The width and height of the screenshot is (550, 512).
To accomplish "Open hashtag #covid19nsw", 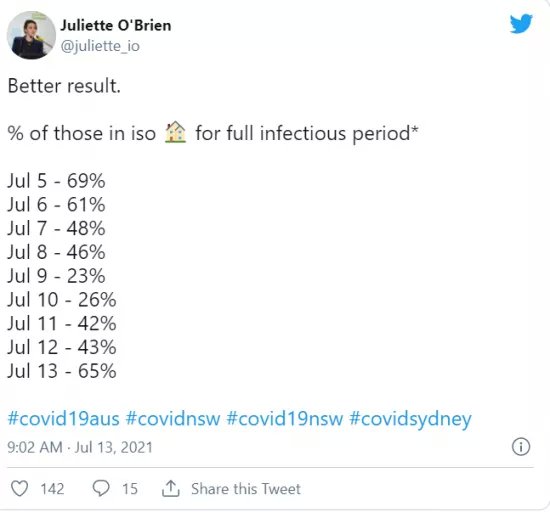I will (284, 419).
